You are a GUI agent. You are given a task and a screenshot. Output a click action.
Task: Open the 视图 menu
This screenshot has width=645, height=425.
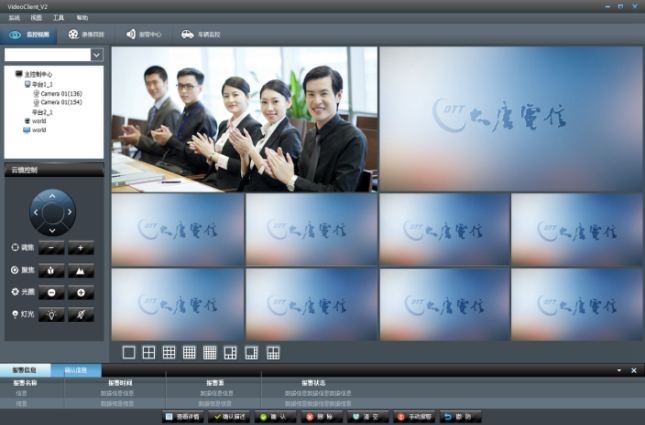36,18
